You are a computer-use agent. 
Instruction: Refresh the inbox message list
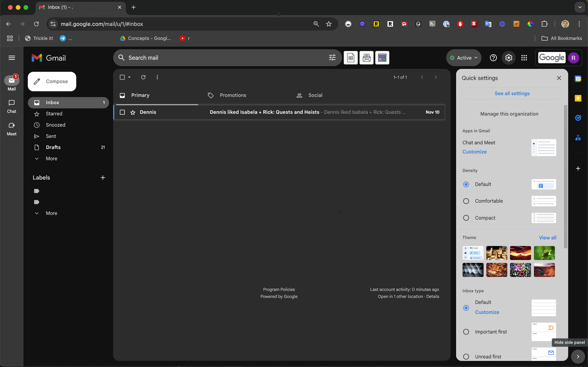coord(143,77)
